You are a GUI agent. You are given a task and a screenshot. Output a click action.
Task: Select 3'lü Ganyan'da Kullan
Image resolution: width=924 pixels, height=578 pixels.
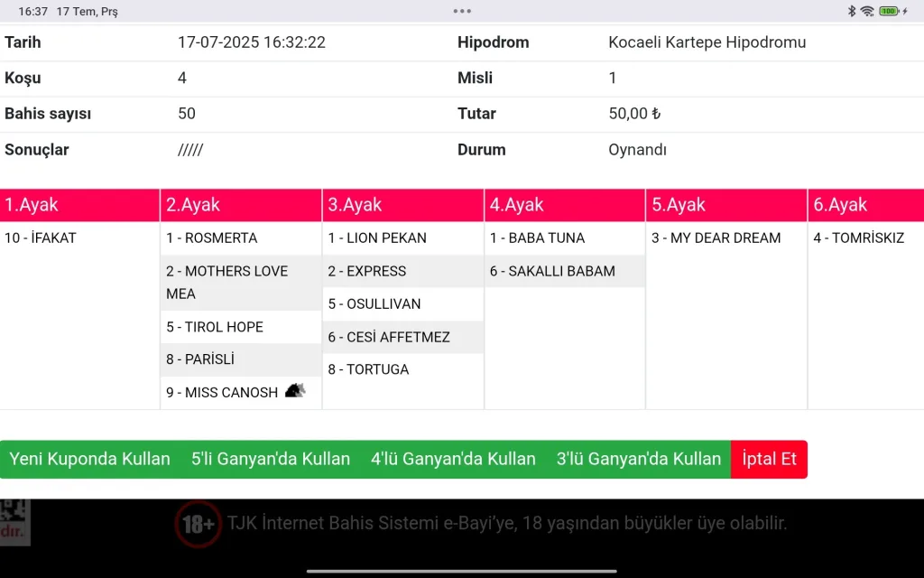click(x=638, y=459)
